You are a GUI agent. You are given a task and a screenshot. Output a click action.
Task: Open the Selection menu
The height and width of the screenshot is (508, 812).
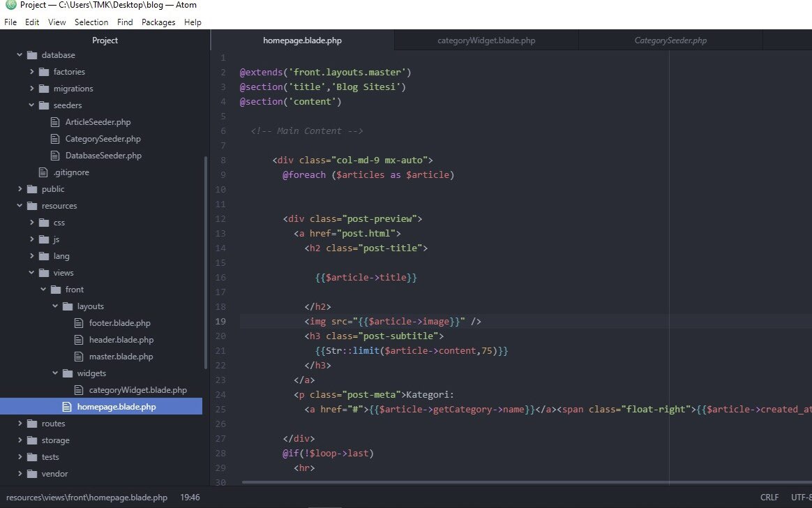[91, 22]
